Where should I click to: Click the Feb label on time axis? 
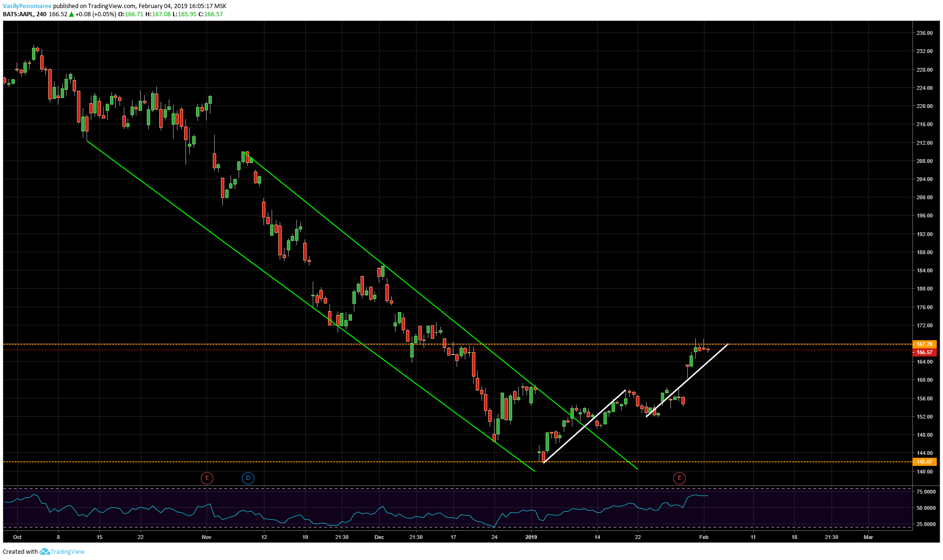pyautogui.click(x=704, y=537)
